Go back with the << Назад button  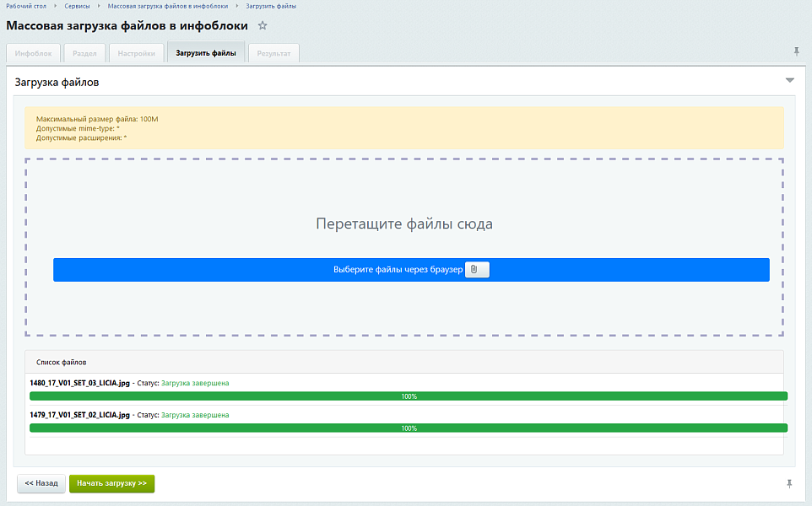(41, 483)
